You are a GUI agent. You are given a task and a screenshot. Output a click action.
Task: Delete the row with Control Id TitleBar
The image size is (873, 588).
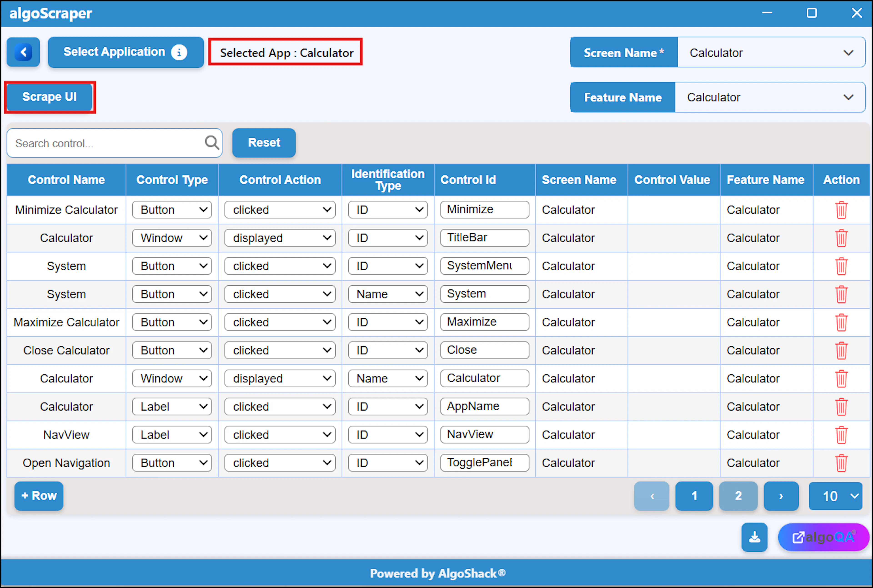coord(841,238)
